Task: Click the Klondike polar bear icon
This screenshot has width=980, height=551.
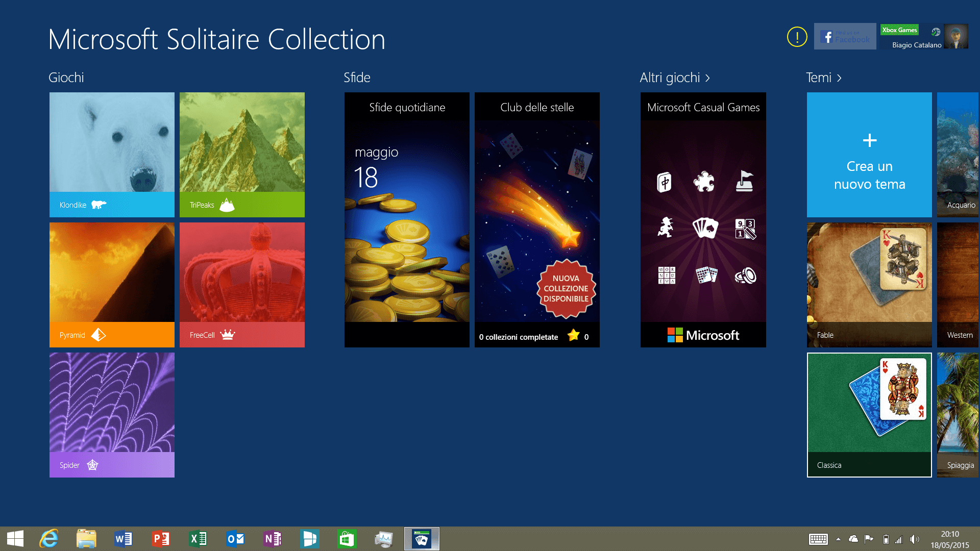Action: (x=99, y=205)
